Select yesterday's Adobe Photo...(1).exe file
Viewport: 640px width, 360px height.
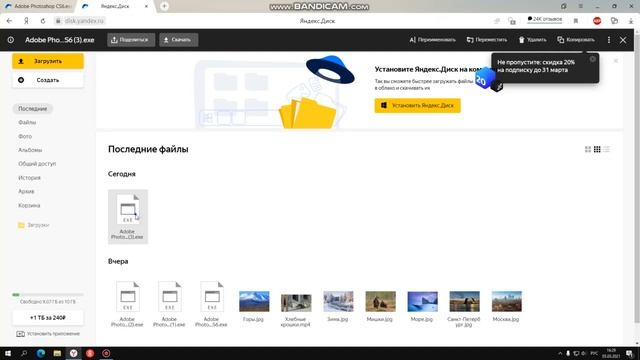tap(169, 304)
